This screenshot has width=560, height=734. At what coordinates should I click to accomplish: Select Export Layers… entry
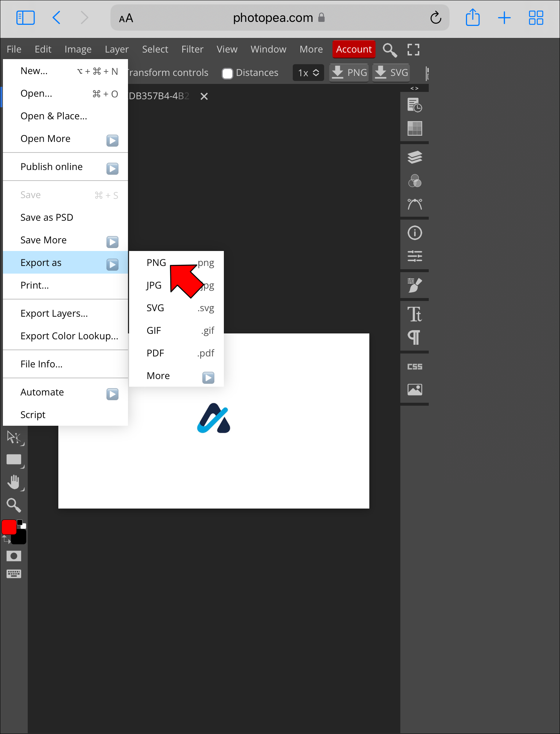[x=65, y=313]
